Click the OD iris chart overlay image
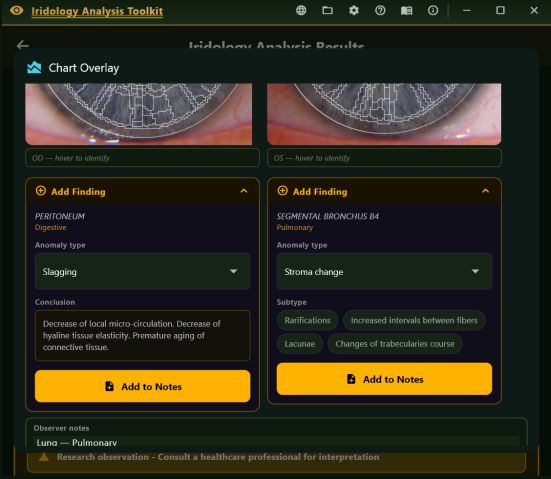This screenshot has height=479, width=551. click(138, 114)
